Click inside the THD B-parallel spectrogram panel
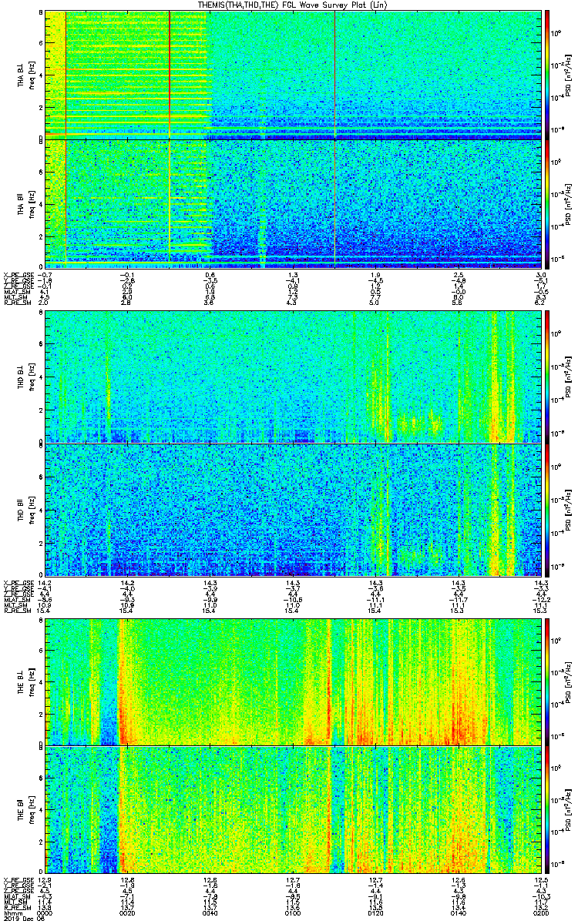The height and width of the screenshot is (924, 578). [x=293, y=510]
